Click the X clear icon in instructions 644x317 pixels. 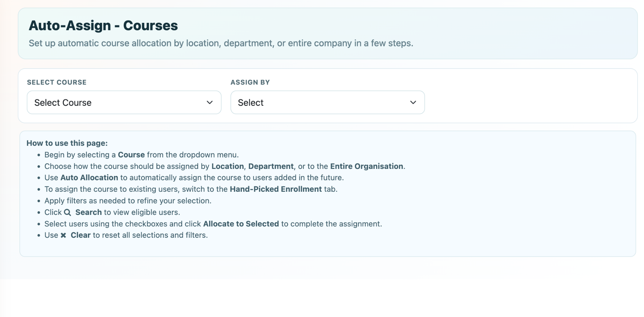[63, 235]
